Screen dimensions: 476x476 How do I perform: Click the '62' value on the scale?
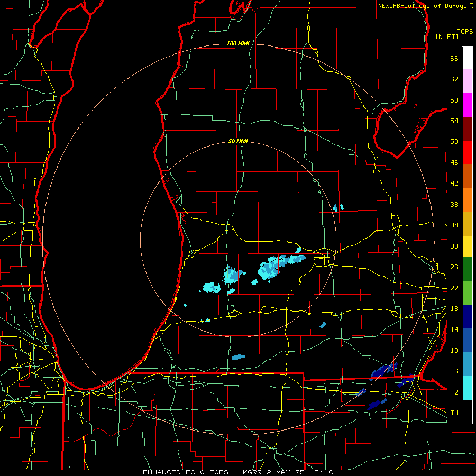[454, 79]
